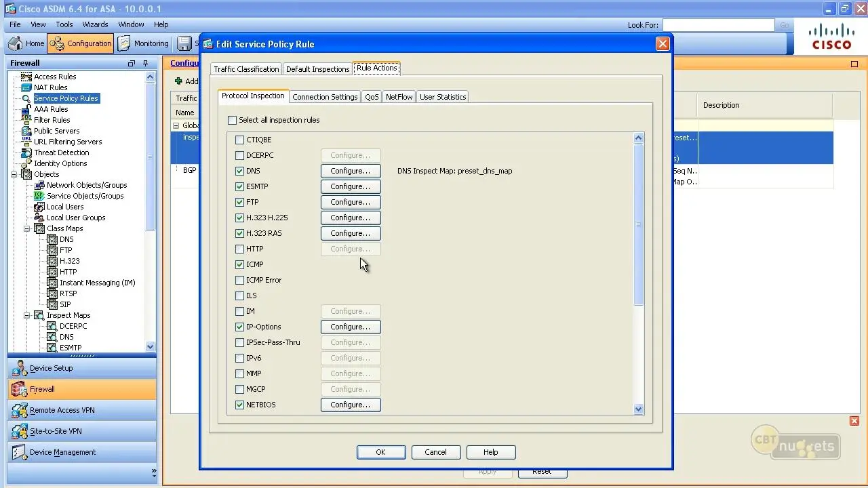Uncheck NETBIOS inspection checkbox
Screen dimensions: 868x488
click(239, 405)
